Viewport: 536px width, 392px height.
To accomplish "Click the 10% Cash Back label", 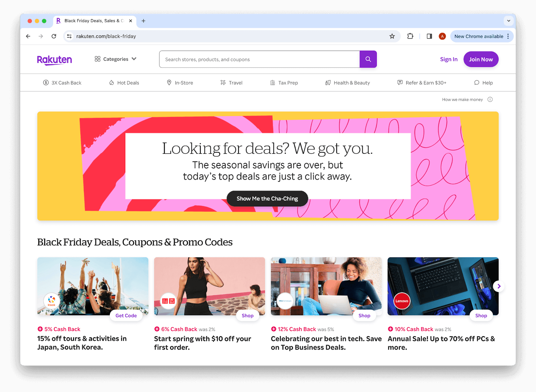I will click(x=414, y=329).
